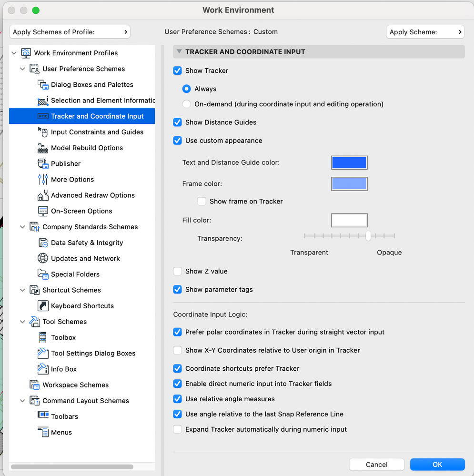Viewport: 474px width, 476px height.
Task: Select the On-demand radio button
Action: [x=187, y=104]
